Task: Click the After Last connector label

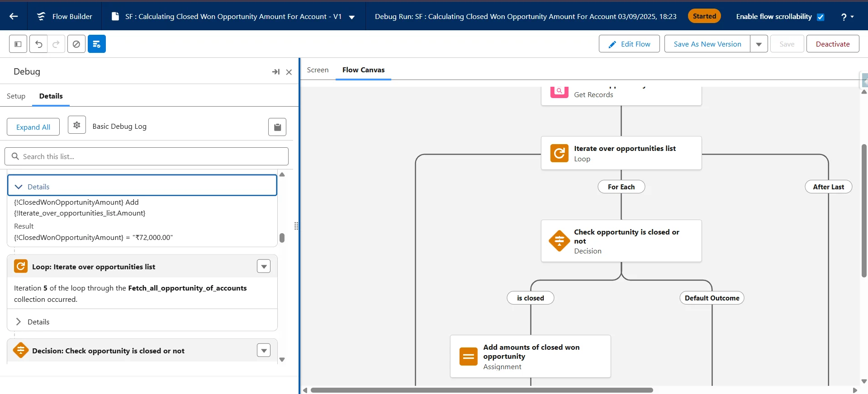Action: pos(828,187)
